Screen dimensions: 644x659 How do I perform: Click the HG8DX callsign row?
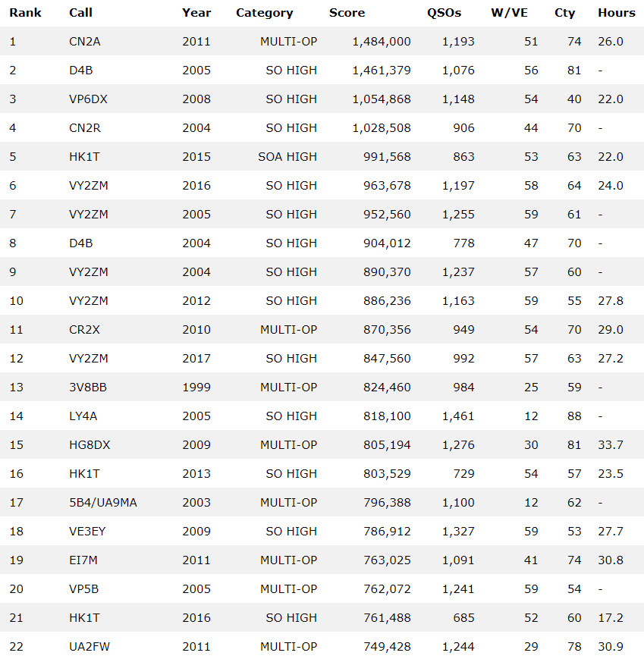coord(89,445)
